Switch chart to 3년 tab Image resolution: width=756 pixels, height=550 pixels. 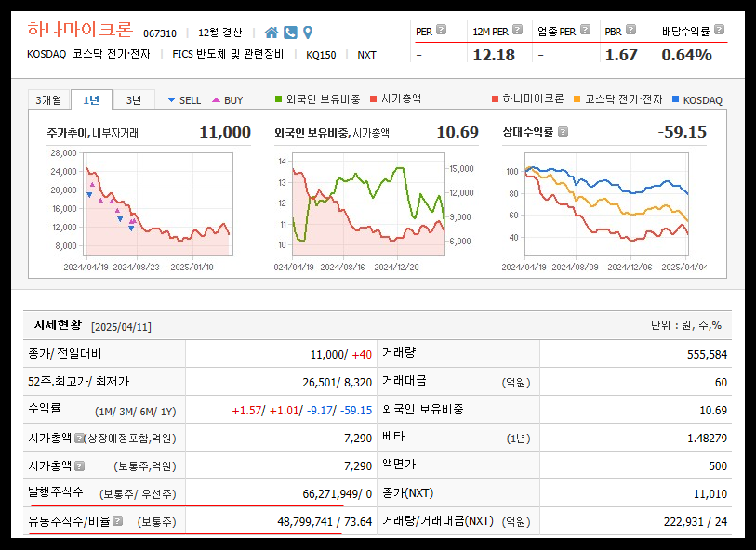coord(134,99)
